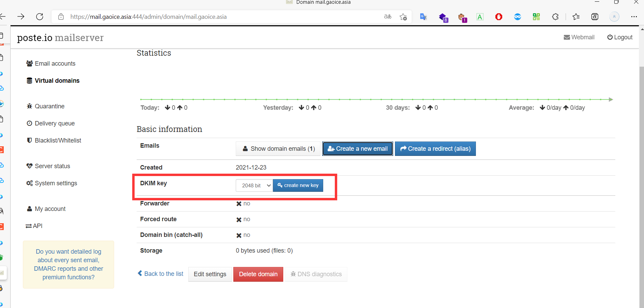Click the browser profile avatar icon

pyautogui.click(x=614, y=17)
